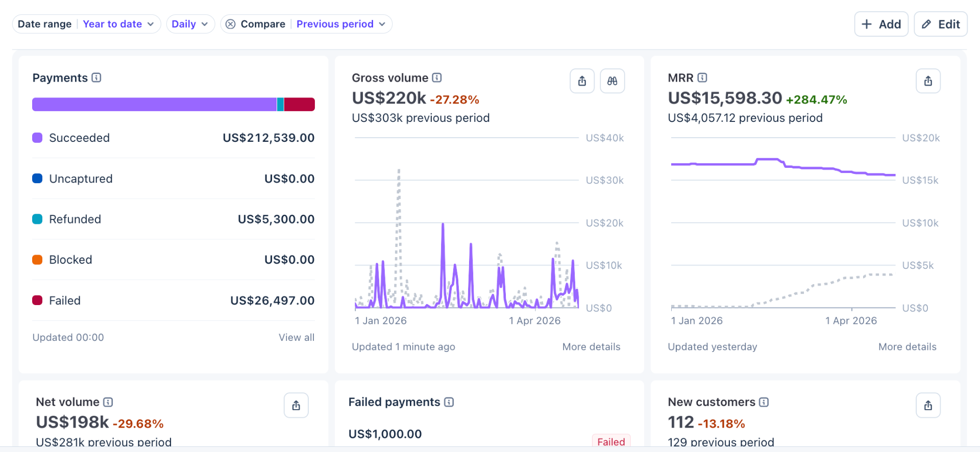This screenshot has width=980, height=452.
Task: Select the Refunded row
Action: (x=174, y=219)
